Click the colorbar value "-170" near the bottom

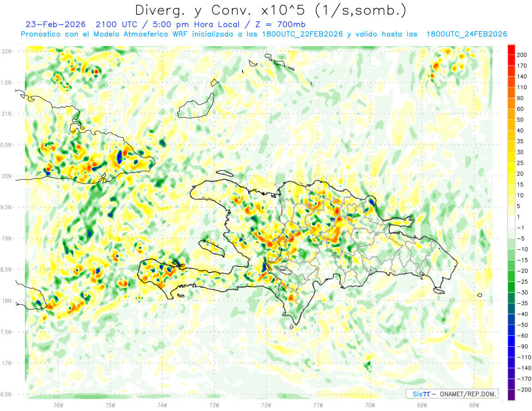click(x=524, y=379)
